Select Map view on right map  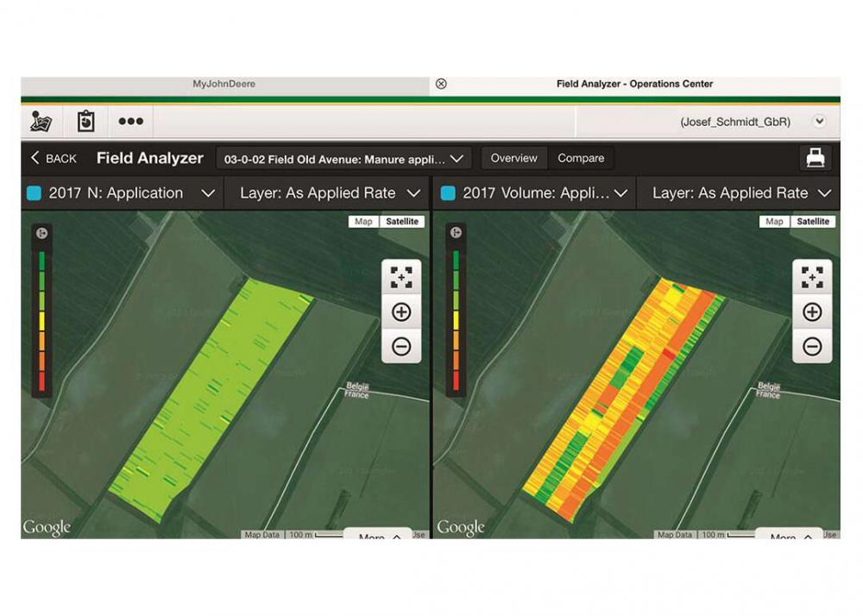tap(774, 221)
